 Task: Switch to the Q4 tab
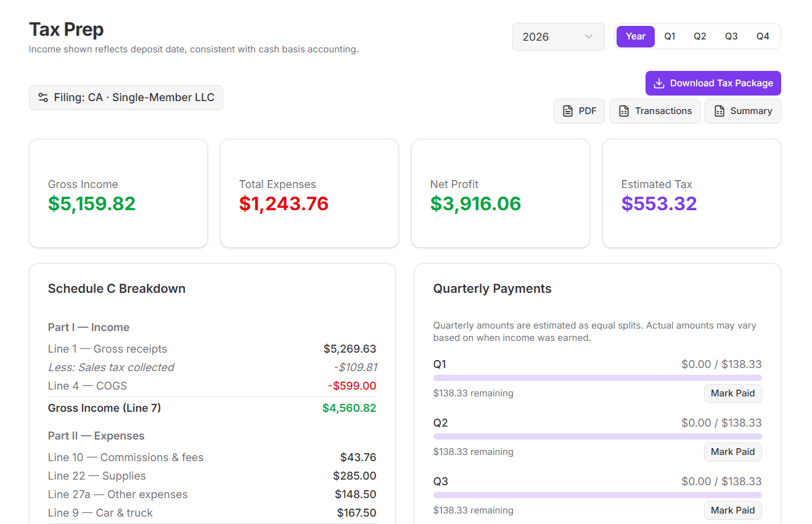pos(763,36)
